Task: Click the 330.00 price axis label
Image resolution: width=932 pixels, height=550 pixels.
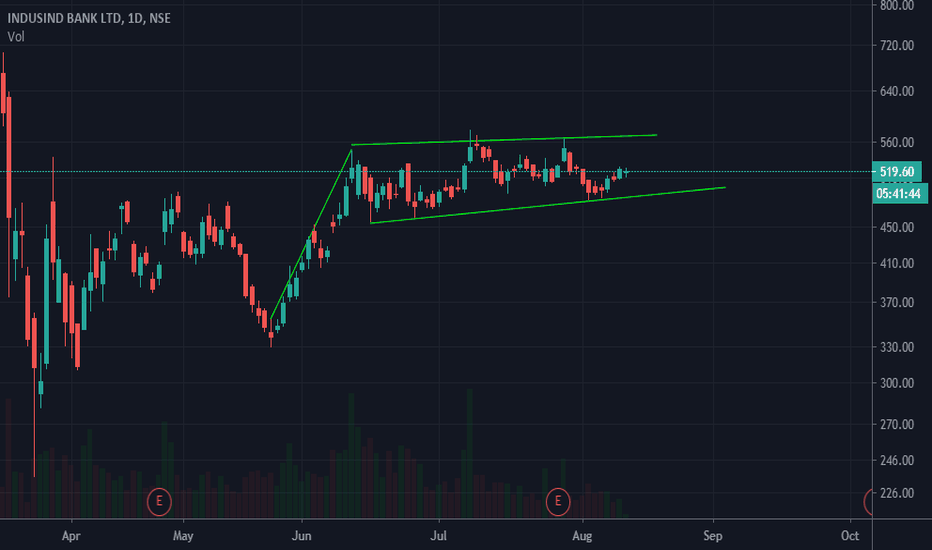Action: pos(897,347)
